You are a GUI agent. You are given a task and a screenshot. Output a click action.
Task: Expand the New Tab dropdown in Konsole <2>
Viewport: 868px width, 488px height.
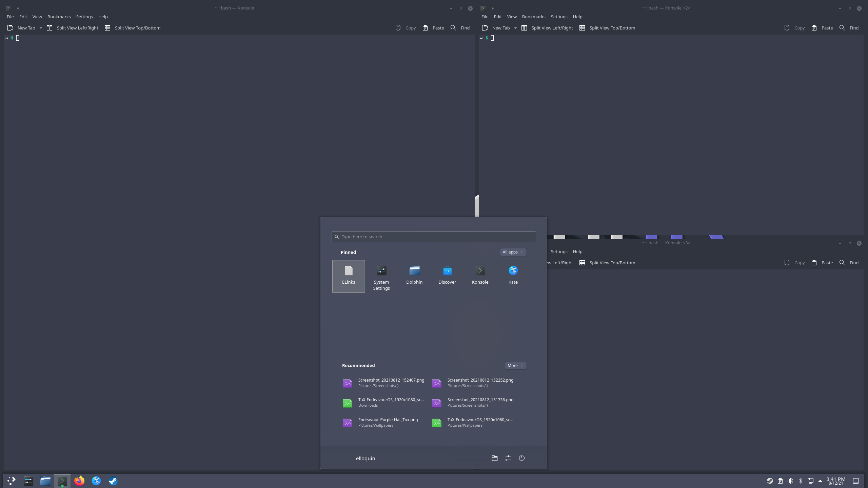tap(515, 28)
